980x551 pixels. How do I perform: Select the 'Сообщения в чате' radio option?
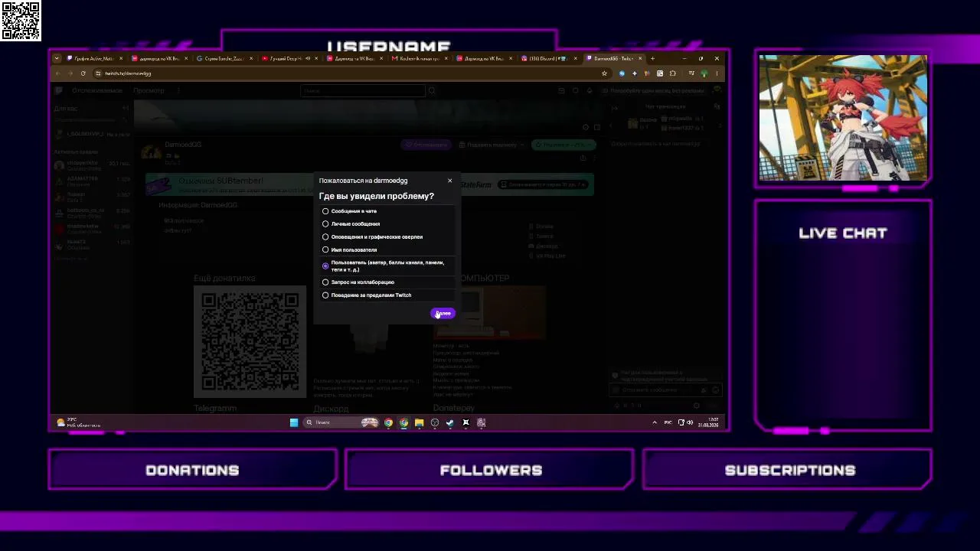(325, 211)
